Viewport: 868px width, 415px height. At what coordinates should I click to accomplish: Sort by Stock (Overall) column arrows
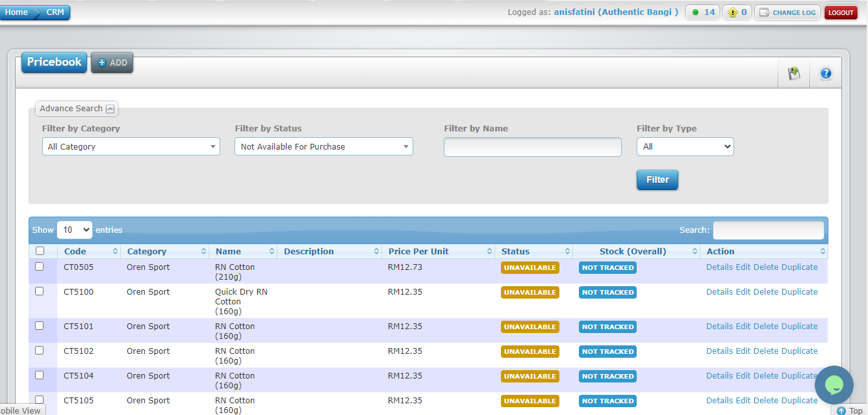pyautogui.click(x=695, y=251)
